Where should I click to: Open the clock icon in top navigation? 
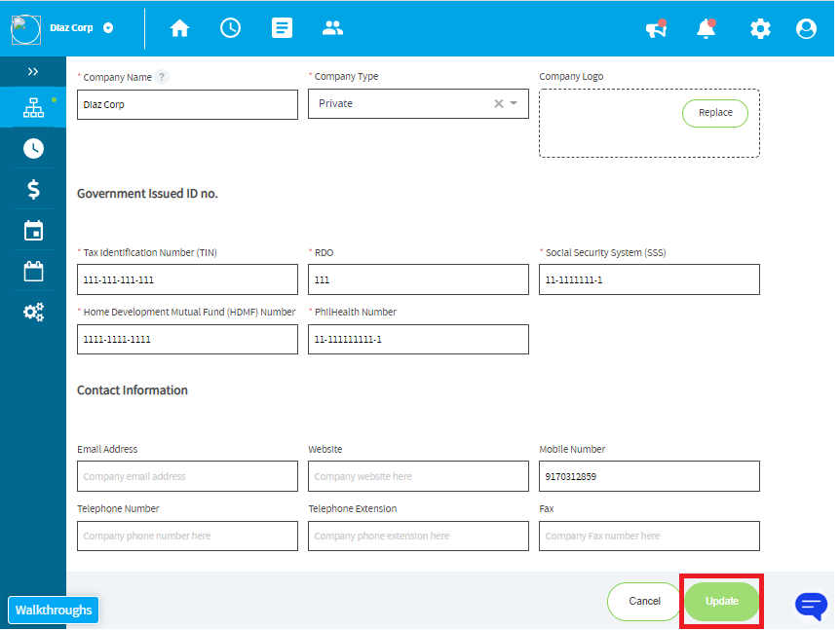[230, 28]
